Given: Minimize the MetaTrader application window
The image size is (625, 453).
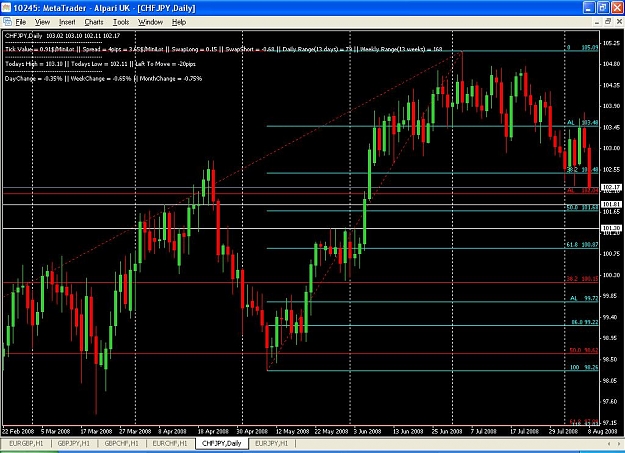Looking at the screenshot, I should 589,8.
